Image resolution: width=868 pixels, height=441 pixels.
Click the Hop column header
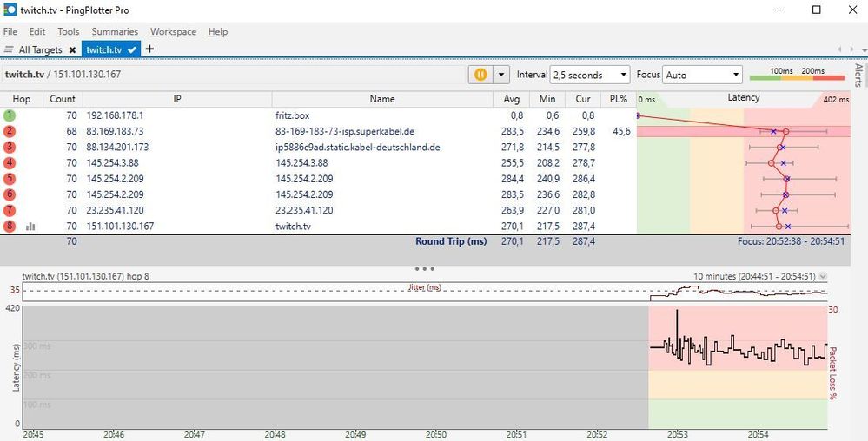[x=22, y=99]
